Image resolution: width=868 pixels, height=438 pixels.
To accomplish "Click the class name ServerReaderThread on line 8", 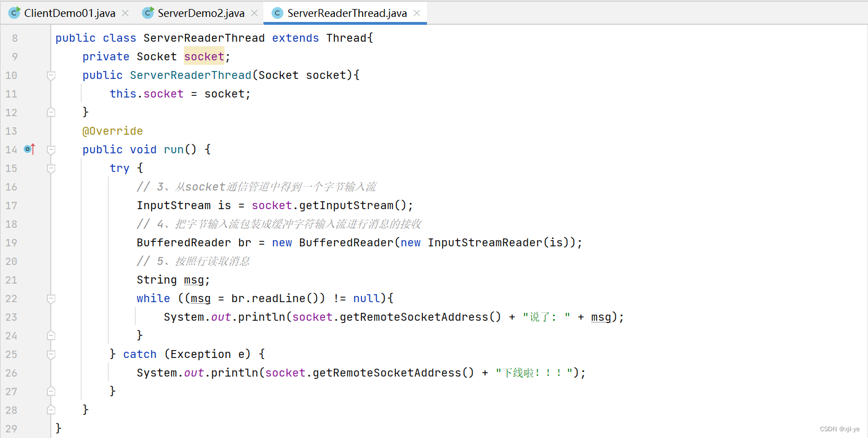I will tap(204, 38).
